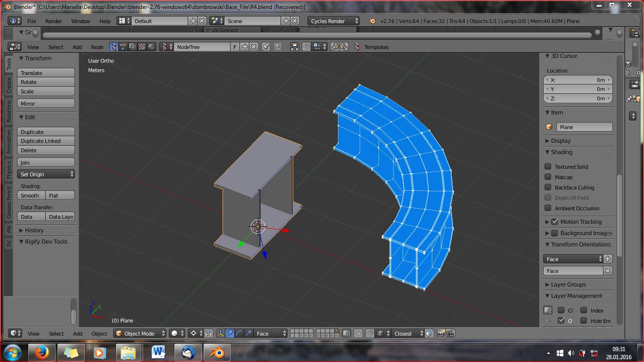644x362 pixels.
Task: Click the Translate button
Action: tap(46, 73)
